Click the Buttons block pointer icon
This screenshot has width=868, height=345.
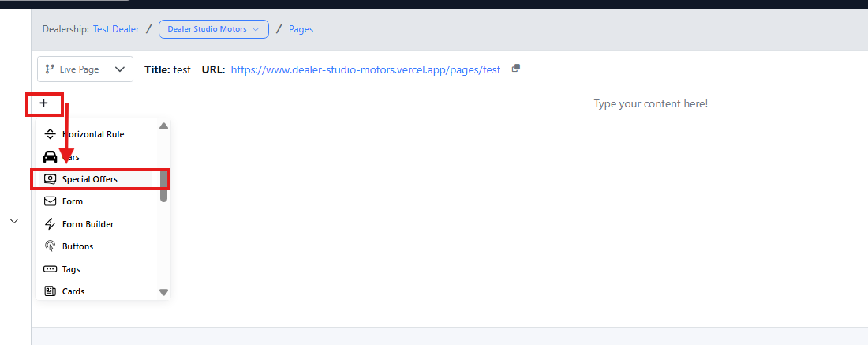click(51, 246)
